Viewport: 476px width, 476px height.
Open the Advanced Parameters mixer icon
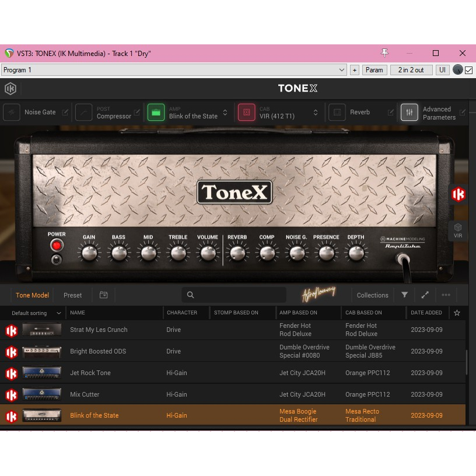409,113
